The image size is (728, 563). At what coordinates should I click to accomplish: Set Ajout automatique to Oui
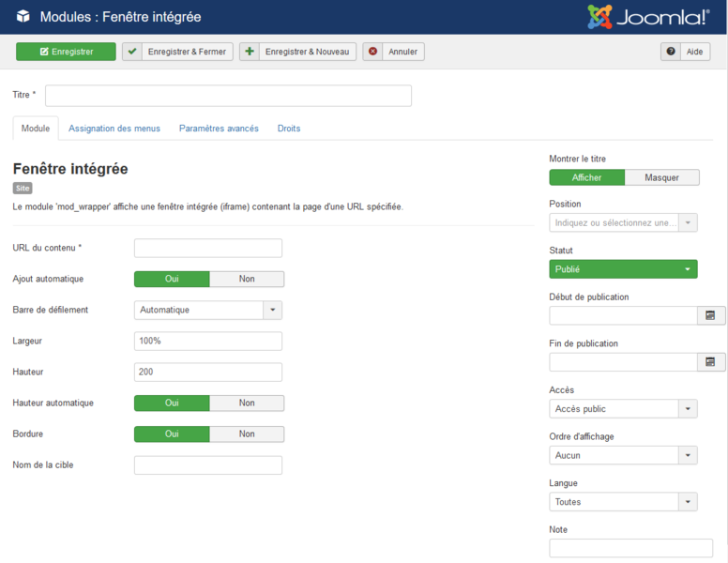click(172, 279)
